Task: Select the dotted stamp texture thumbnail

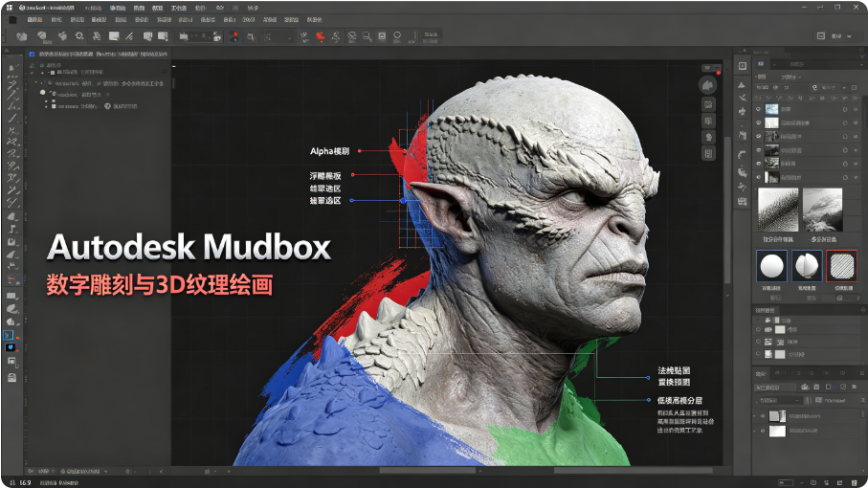Action: (x=778, y=210)
